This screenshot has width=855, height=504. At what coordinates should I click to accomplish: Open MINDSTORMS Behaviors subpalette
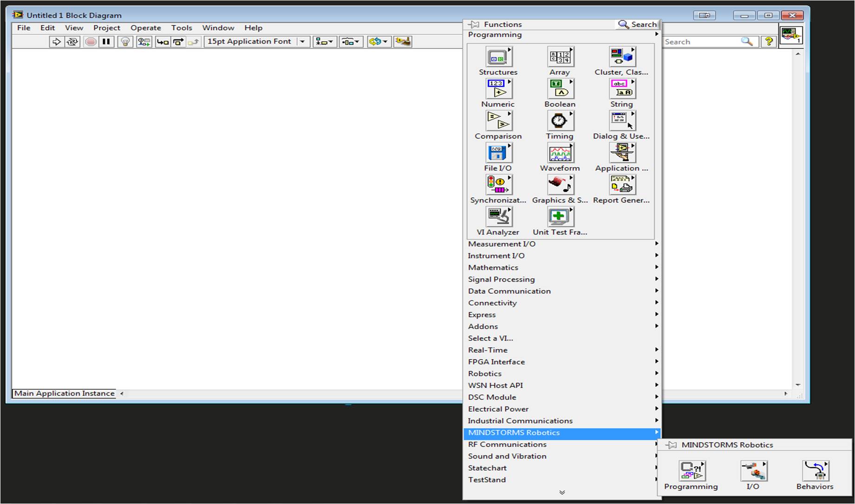(x=815, y=471)
